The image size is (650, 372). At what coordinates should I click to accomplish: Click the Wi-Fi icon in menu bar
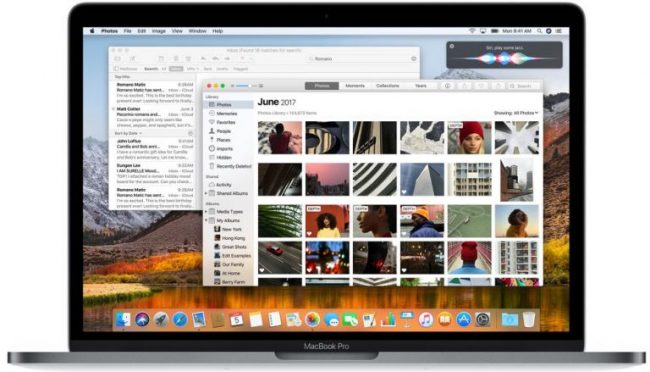[x=472, y=31]
